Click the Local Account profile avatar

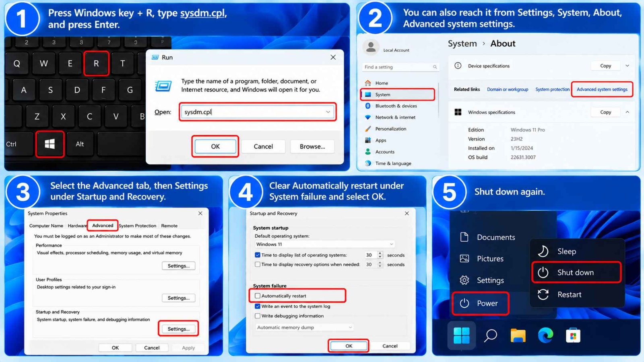[x=371, y=47]
